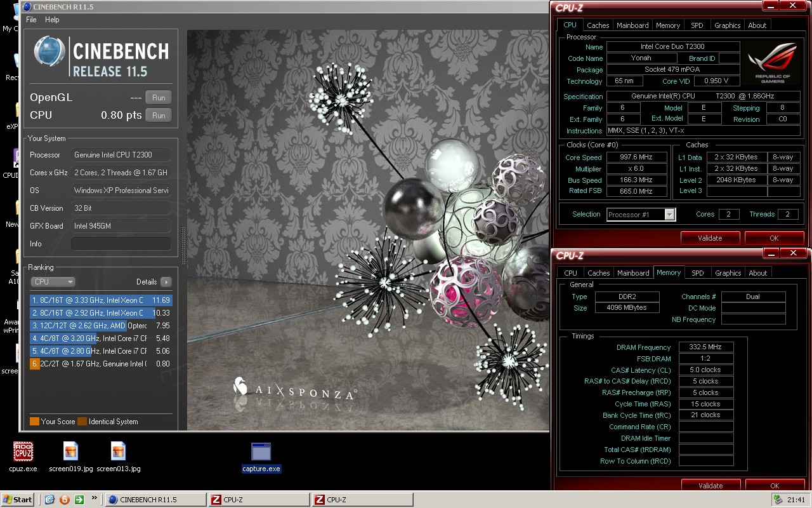This screenshot has width=812, height=508.
Task: Switch to CINEBENCH R11.5 taskbar button
Action: (155, 500)
